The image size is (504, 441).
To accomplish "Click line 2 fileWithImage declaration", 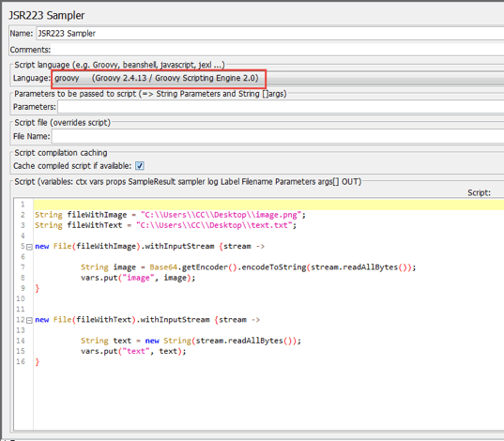I will (171, 215).
